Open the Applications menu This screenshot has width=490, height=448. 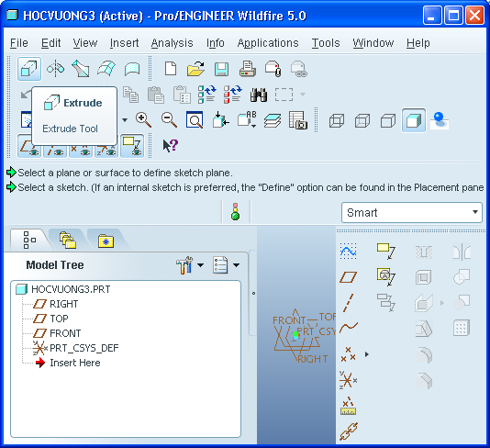pos(268,43)
